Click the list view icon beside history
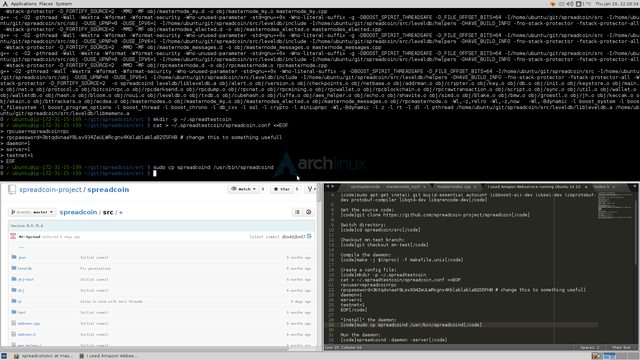This screenshot has width=640, height=360. pyautogui.click(x=297, y=212)
